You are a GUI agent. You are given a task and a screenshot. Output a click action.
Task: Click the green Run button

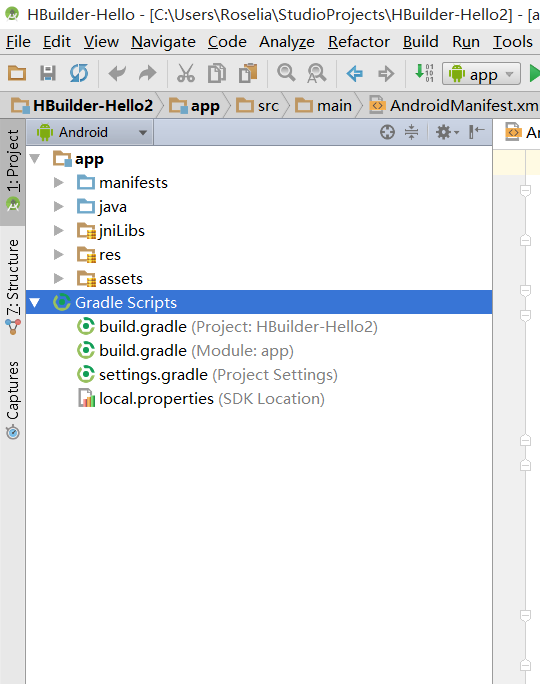[x=535, y=73]
